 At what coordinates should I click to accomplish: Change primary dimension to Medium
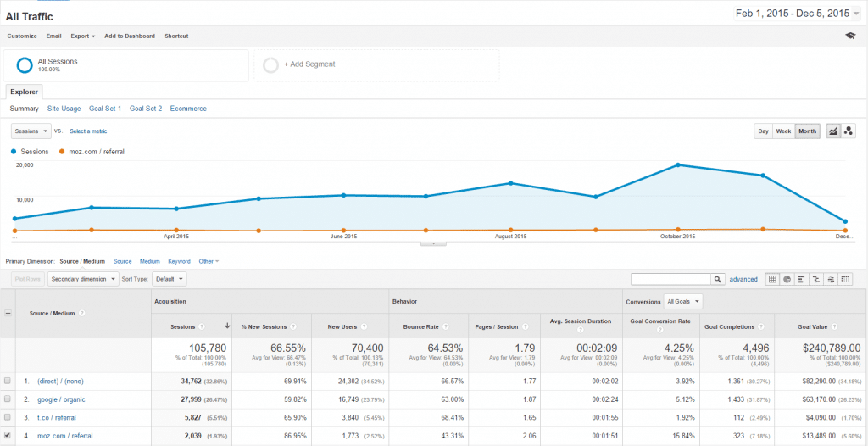click(x=149, y=261)
